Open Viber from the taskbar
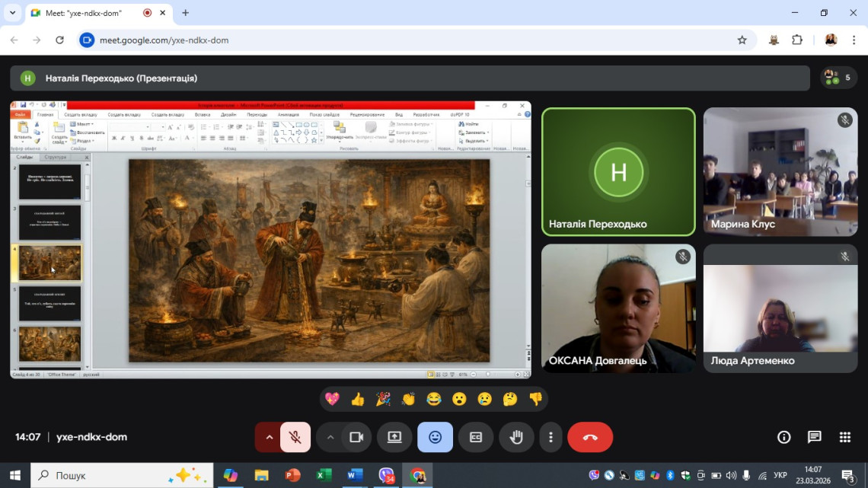This screenshot has height=488, width=868. point(386,475)
